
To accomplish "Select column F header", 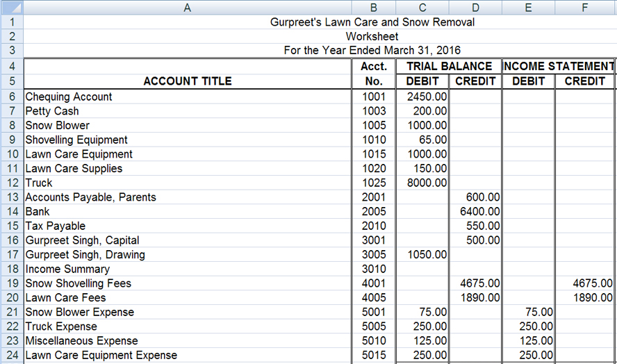I will pos(585,8).
